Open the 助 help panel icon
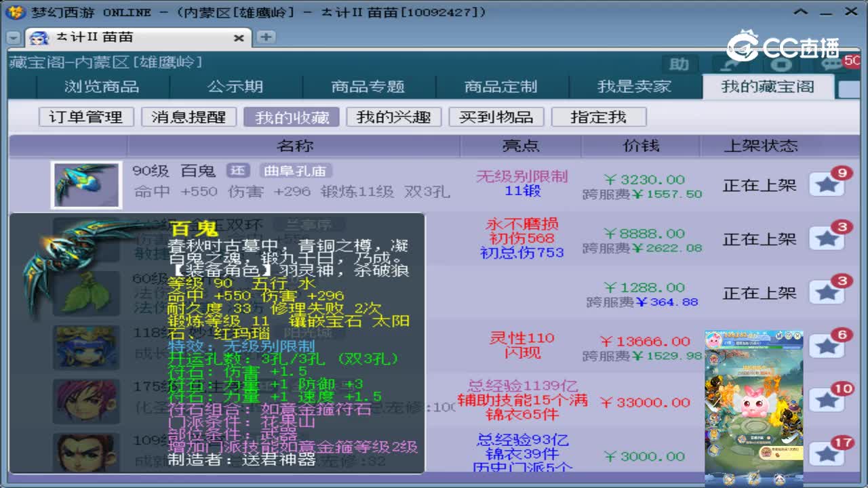 point(678,64)
